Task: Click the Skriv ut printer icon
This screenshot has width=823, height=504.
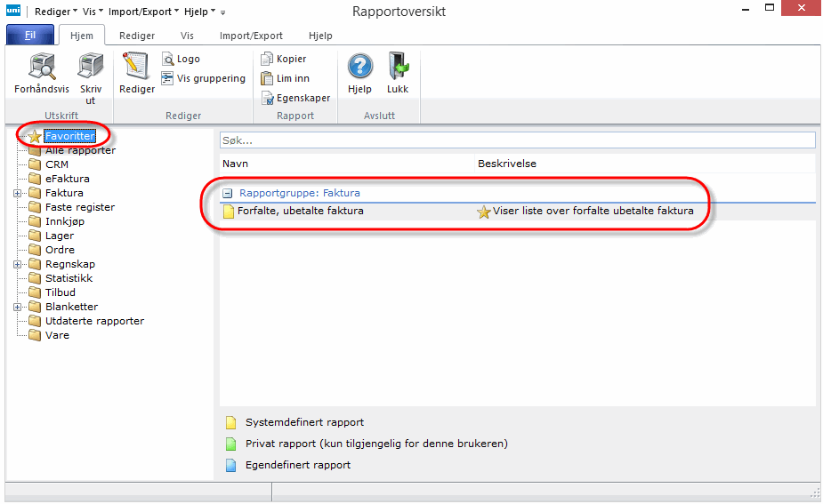Action: point(90,67)
